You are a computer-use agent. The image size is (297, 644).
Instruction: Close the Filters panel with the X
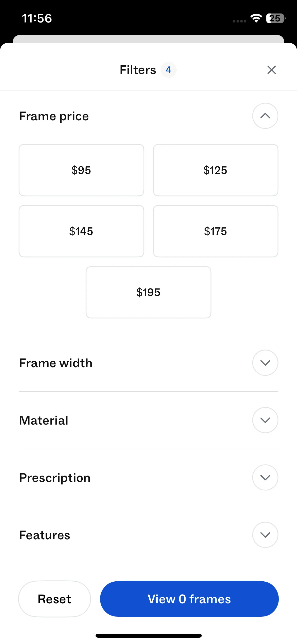click(271, 70)
